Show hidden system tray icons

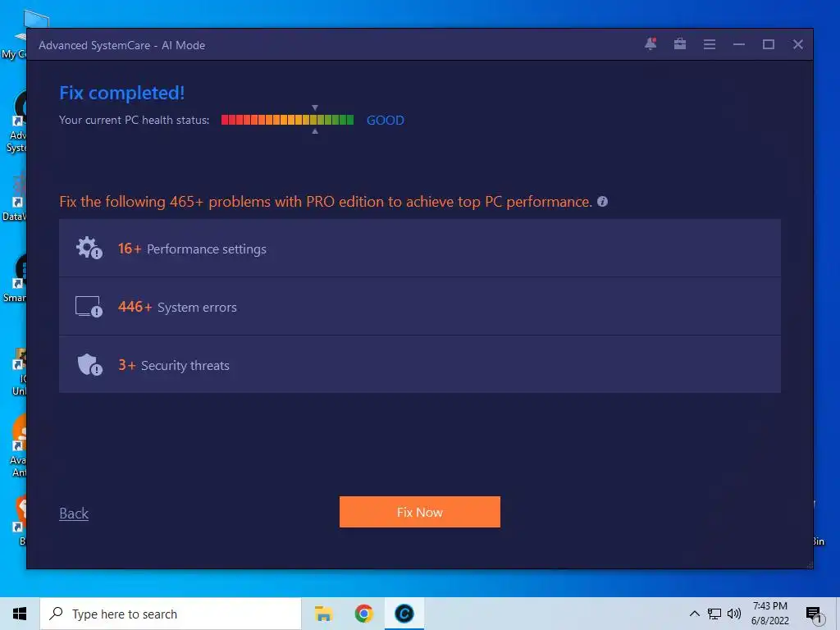tap(694, 614)
